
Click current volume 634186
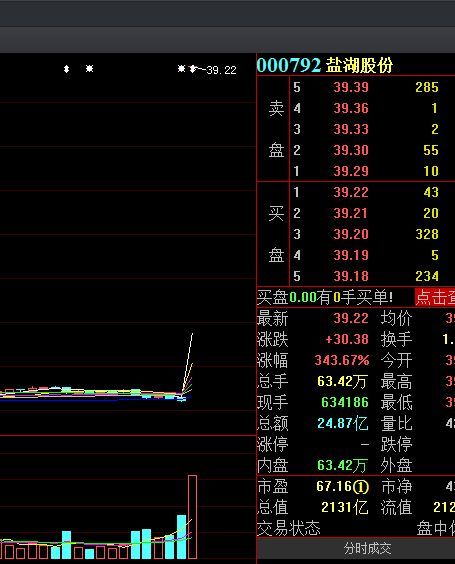345,402
